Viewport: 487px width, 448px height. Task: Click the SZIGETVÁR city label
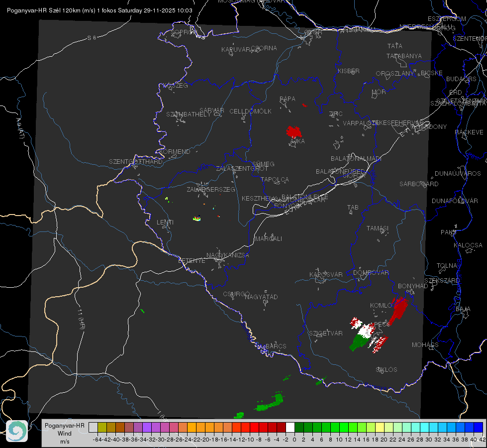326,333
